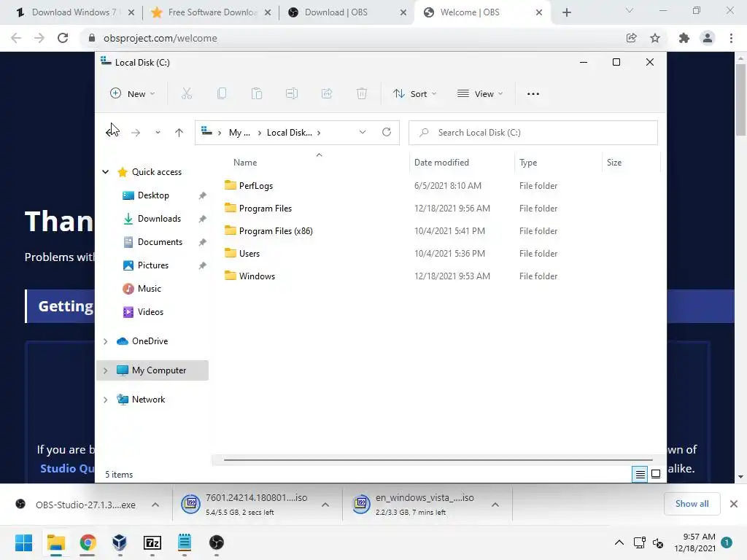Screen dimensions: 747x560
Task: Click the Paste clipboard icon in Explorer toolbar
Action: tap(256, 94)
